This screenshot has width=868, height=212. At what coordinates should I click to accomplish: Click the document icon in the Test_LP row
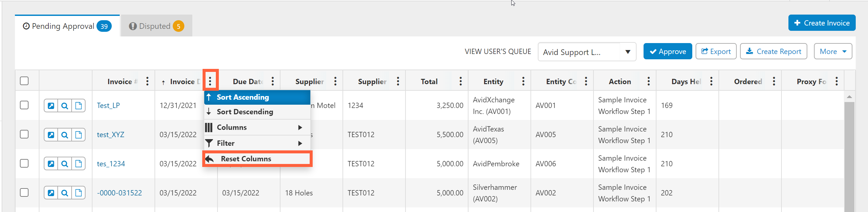pos(79,106)
